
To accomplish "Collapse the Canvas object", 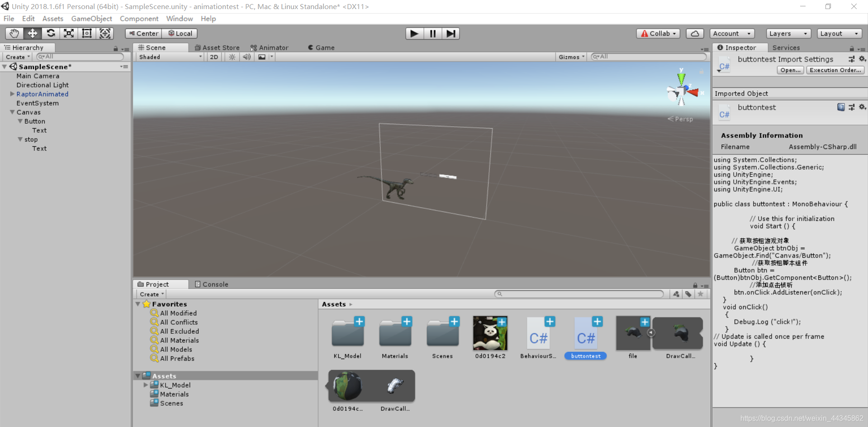I will point(12,112).
